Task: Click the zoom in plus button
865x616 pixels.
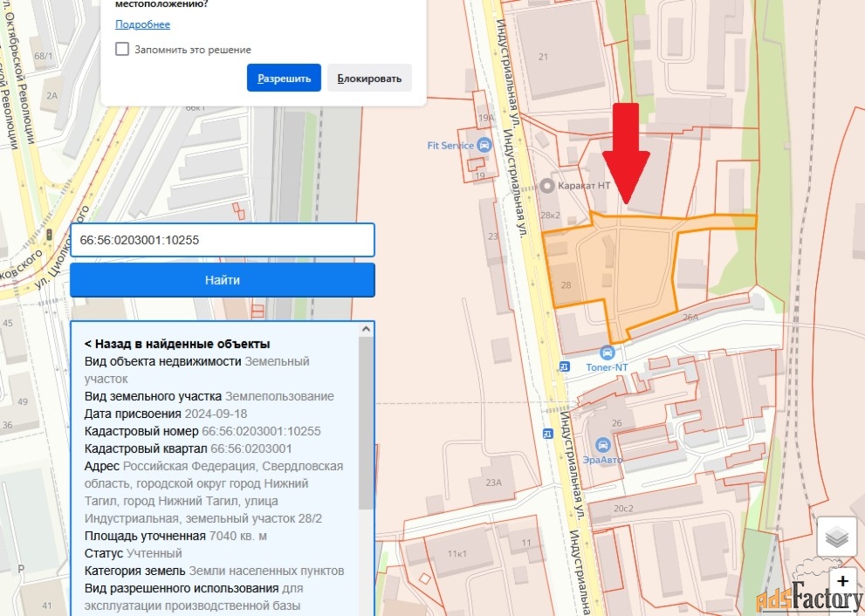Action: [x=842, y=580]
